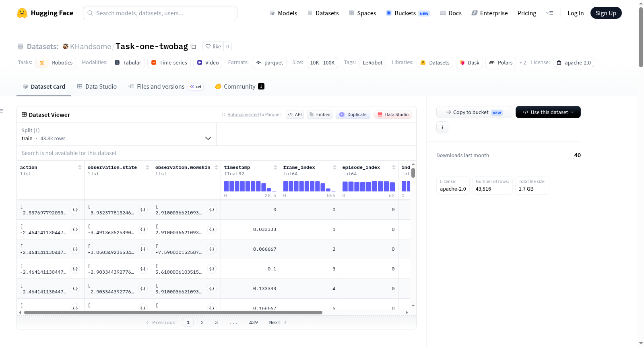Screen dimensions: 644x347
Task: Click the timestamp histogram chart
Action: point(250,186)
